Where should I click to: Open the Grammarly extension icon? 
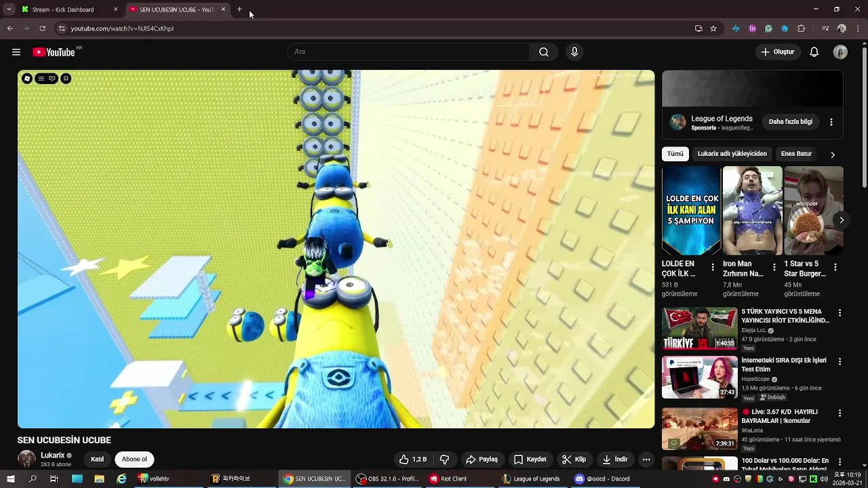(x=768, y=28)
